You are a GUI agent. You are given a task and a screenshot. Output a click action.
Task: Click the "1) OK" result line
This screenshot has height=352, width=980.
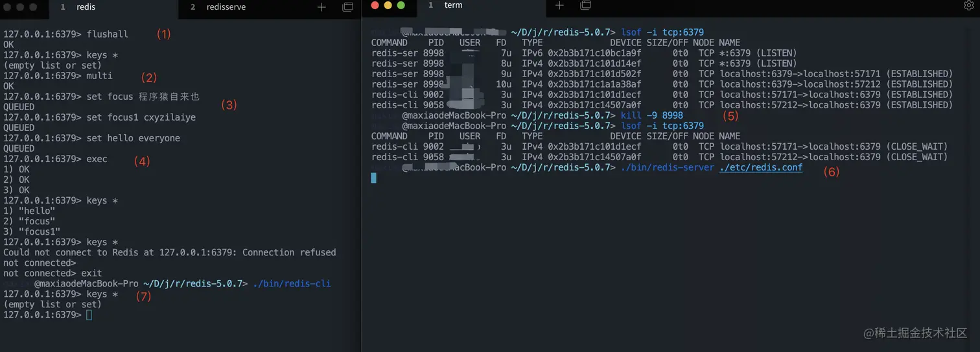16,169
